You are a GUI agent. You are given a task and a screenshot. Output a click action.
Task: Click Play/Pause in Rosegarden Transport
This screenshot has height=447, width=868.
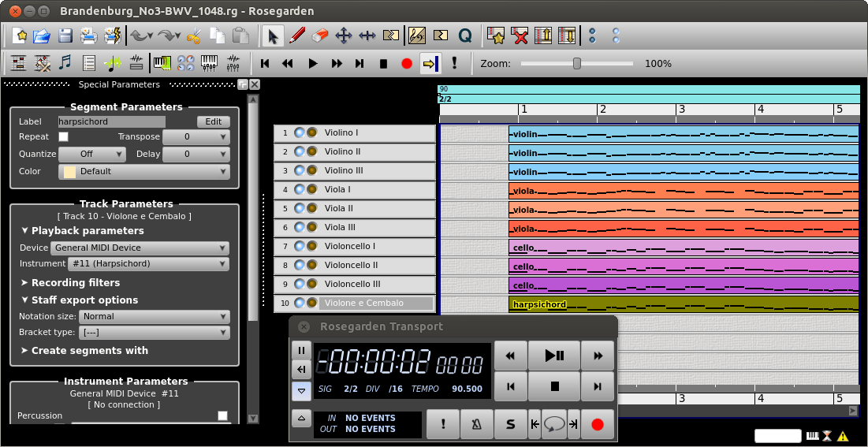(554, 356)
